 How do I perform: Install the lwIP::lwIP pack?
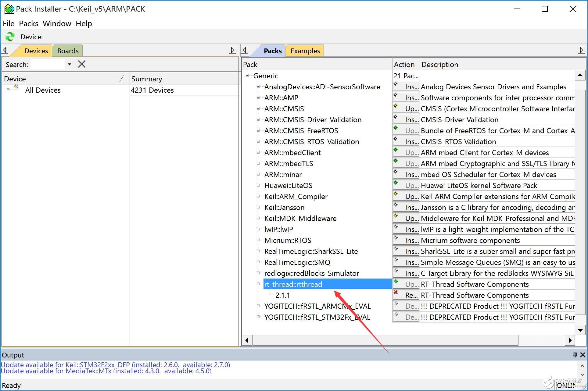(406, 229)
